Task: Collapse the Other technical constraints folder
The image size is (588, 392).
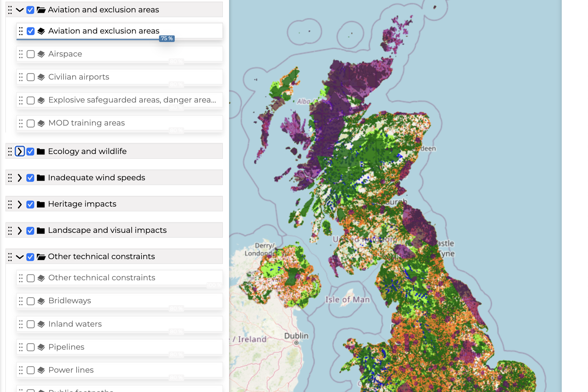Action: [x=20, y=257]
